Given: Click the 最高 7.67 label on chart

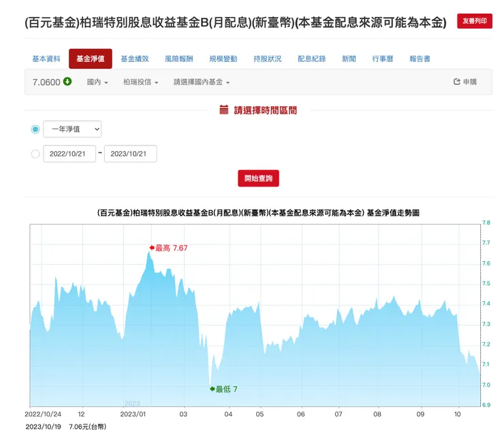Looking at the screenshot, I should pyautogui.click(x=172, y=248).
